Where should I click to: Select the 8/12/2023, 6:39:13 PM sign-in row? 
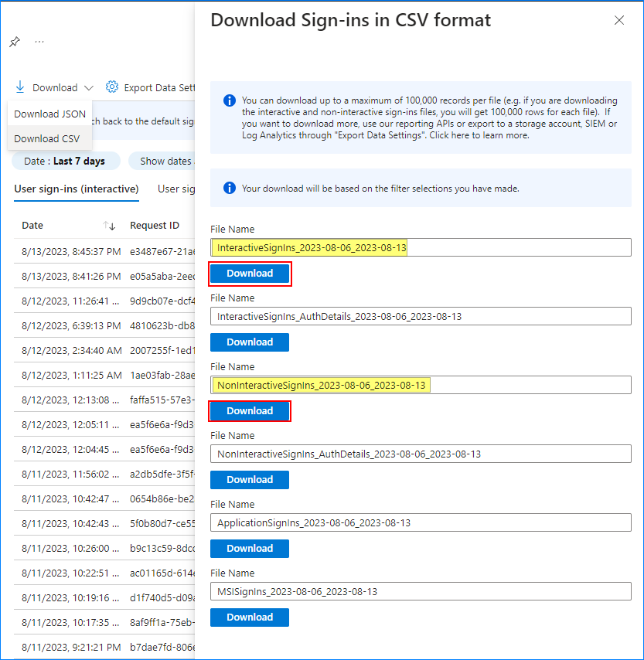(x=104, y=326)
